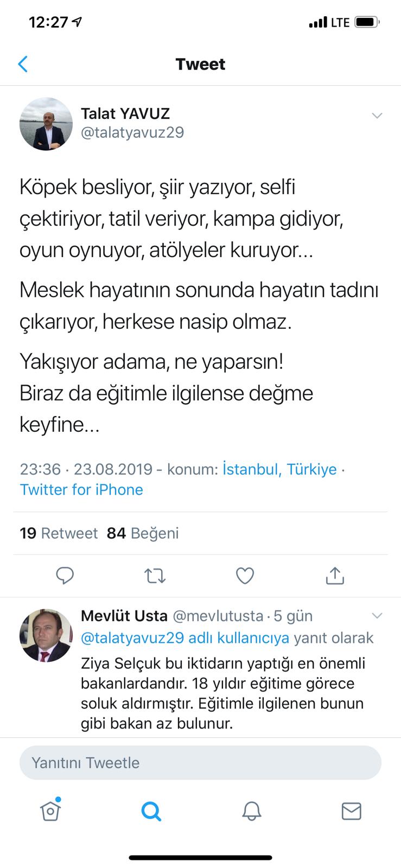Open Twitter search with the magnifier icon
The height and width of the screenshot is (868, 401).
pyautogui.click(x=150, y=811)
